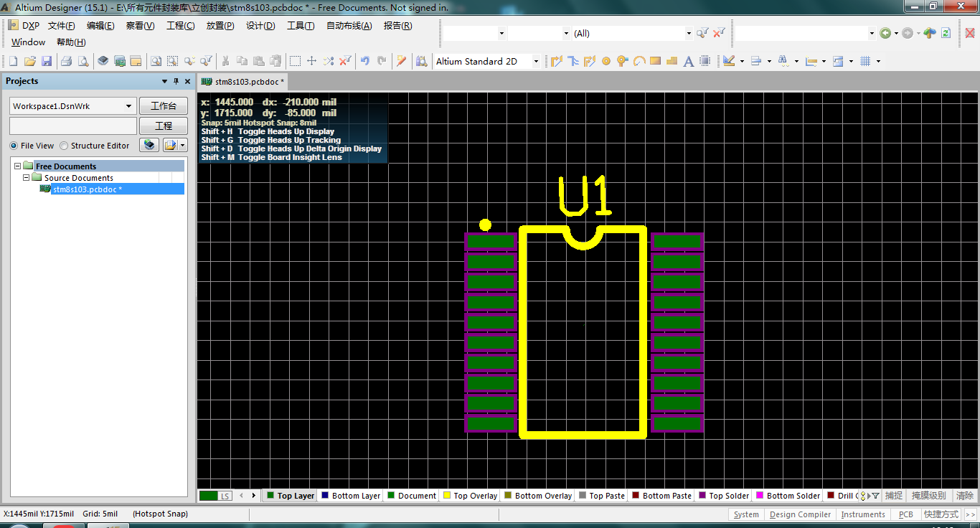Place a via

click(x=623, y=61)
